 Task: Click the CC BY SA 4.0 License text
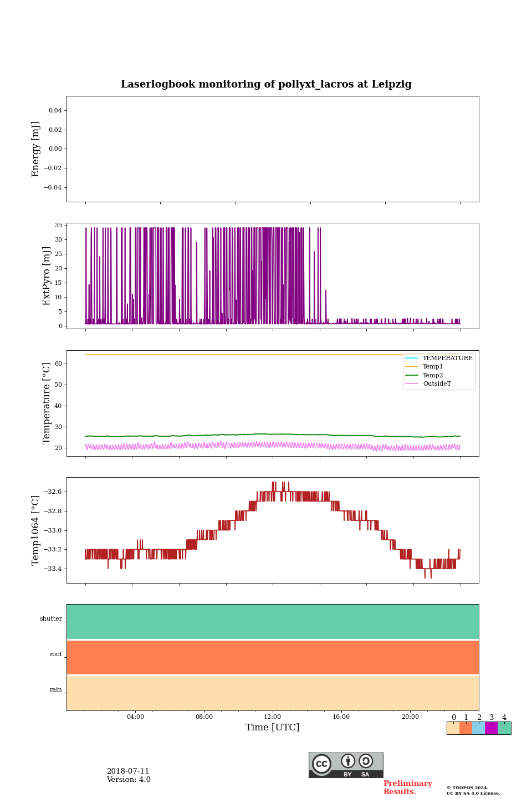pos(473,793)
